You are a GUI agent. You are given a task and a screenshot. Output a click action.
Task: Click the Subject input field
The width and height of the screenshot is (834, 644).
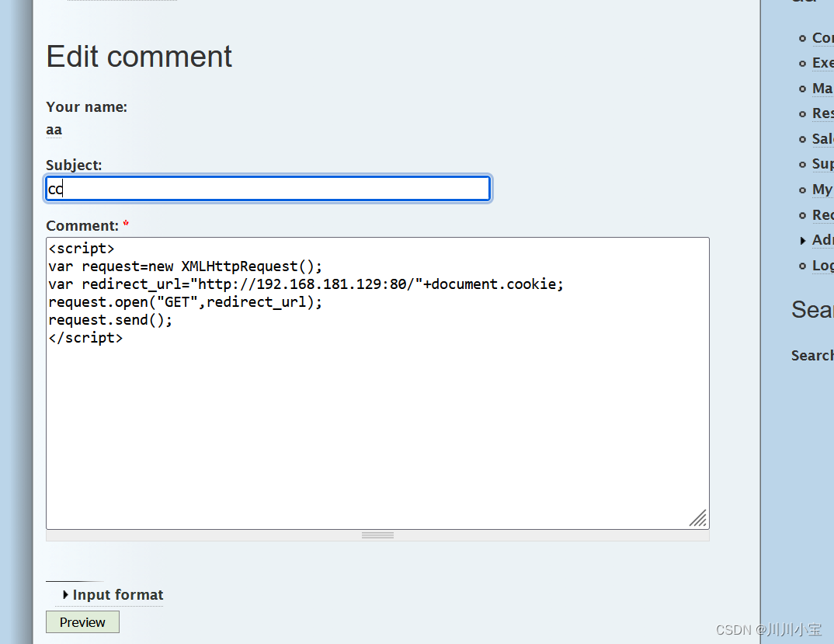click(x=268, y=189)
